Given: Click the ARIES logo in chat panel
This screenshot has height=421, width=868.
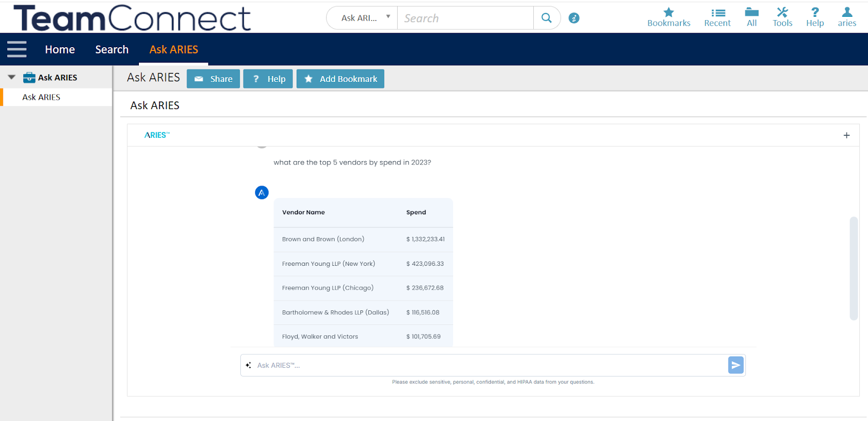Looking at the screenshot, I should 157,135.
